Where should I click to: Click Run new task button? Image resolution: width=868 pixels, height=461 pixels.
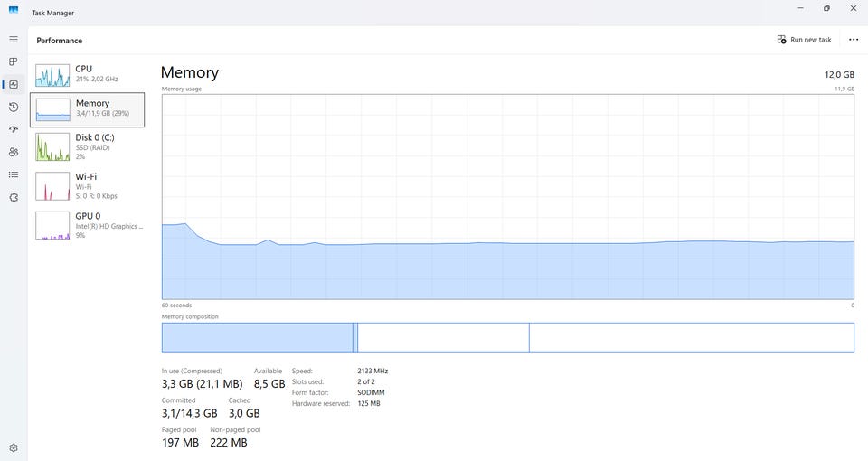click(805, 39)
